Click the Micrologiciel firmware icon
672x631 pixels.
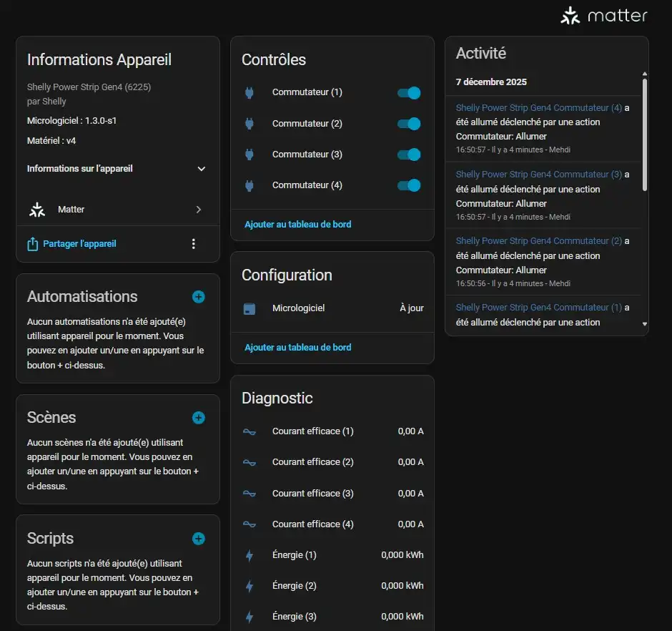249,308
